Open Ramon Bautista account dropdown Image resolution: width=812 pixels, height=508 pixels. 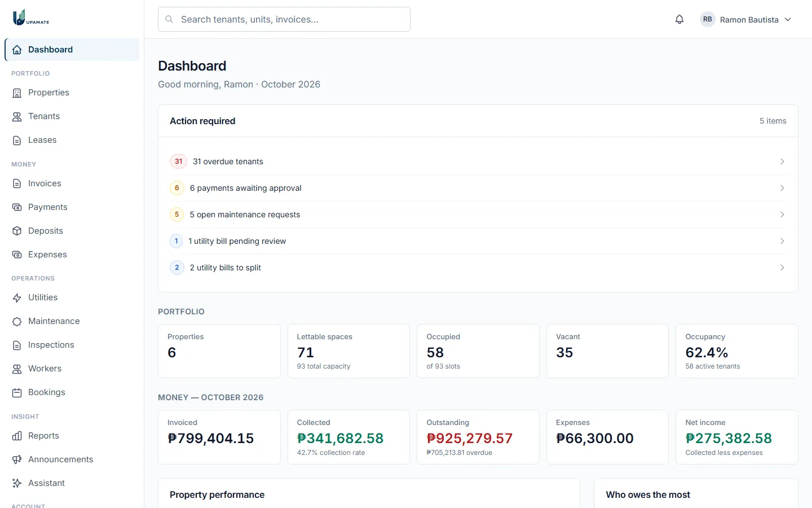(x=745, y=19)
